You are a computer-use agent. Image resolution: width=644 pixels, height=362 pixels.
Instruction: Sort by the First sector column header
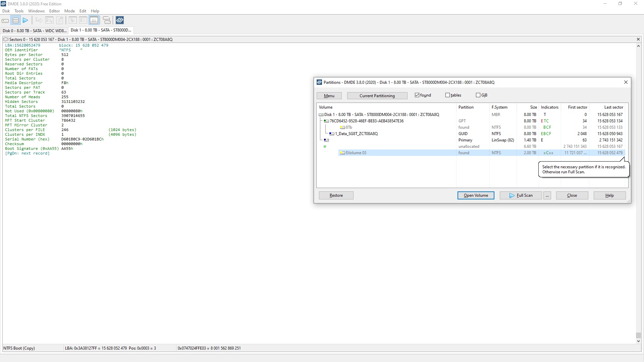coord(575,107)
